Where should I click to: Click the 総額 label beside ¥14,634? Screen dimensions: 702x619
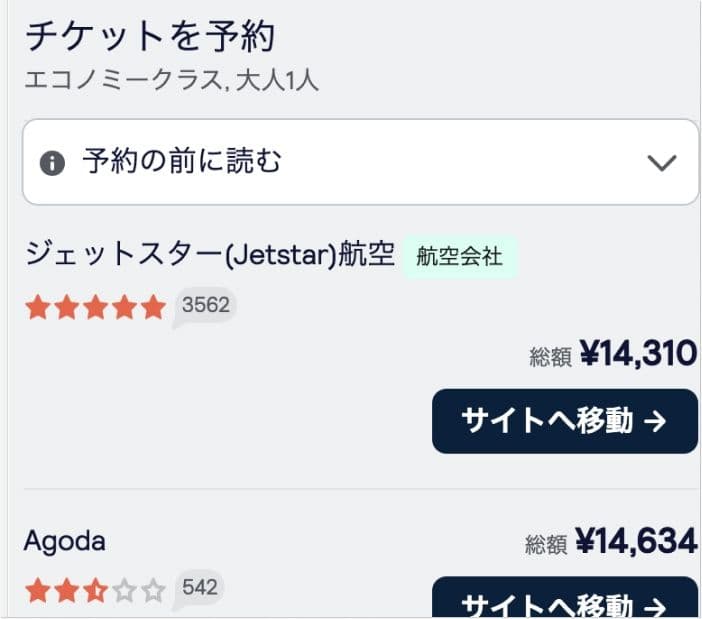click(546, 545)
